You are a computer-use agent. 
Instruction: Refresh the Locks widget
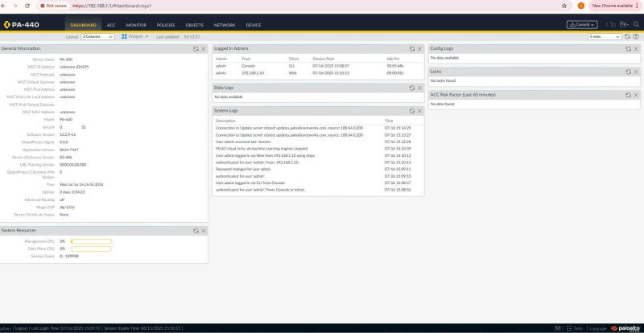pos(629,72)
